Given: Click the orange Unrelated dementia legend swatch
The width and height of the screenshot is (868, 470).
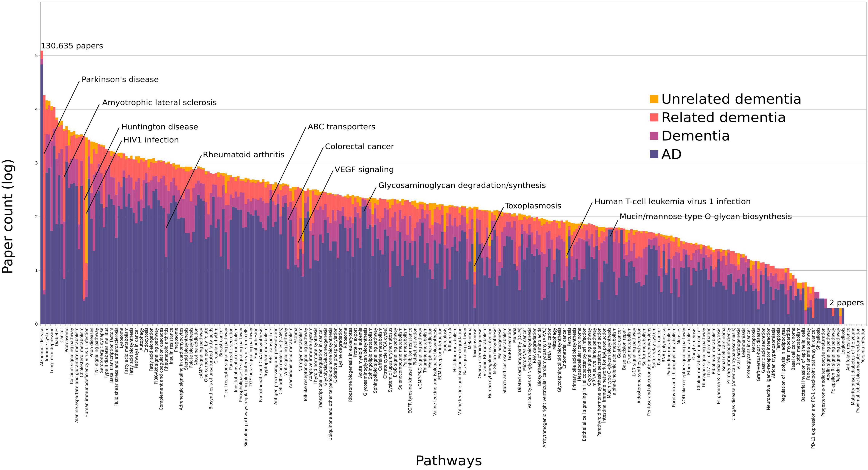Looking at the screenshot, I should click(654, 99).
